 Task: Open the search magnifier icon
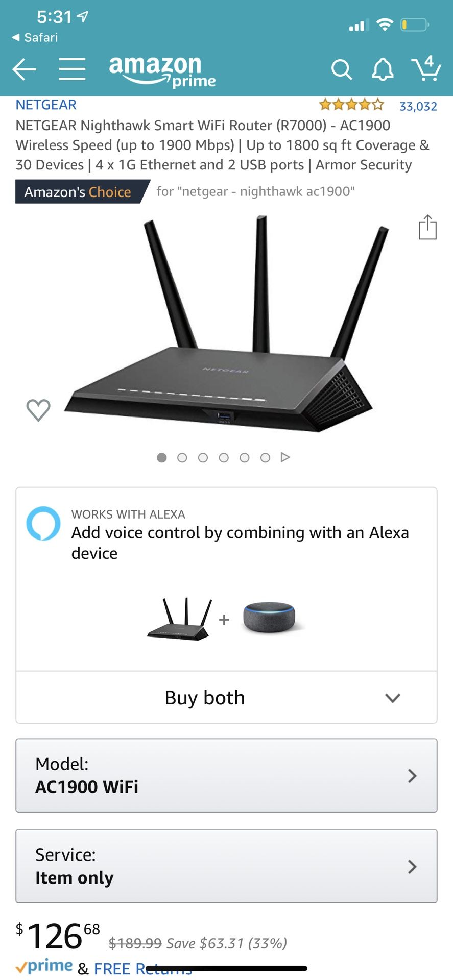point(342,70)
